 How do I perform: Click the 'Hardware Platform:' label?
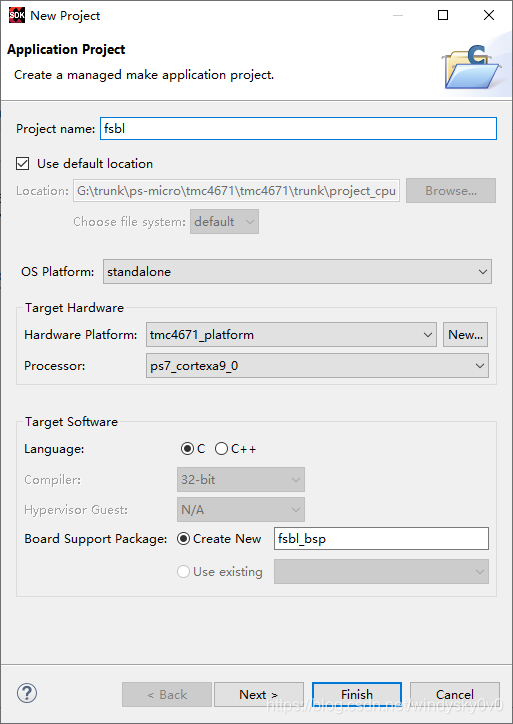[x=80, y=335]
